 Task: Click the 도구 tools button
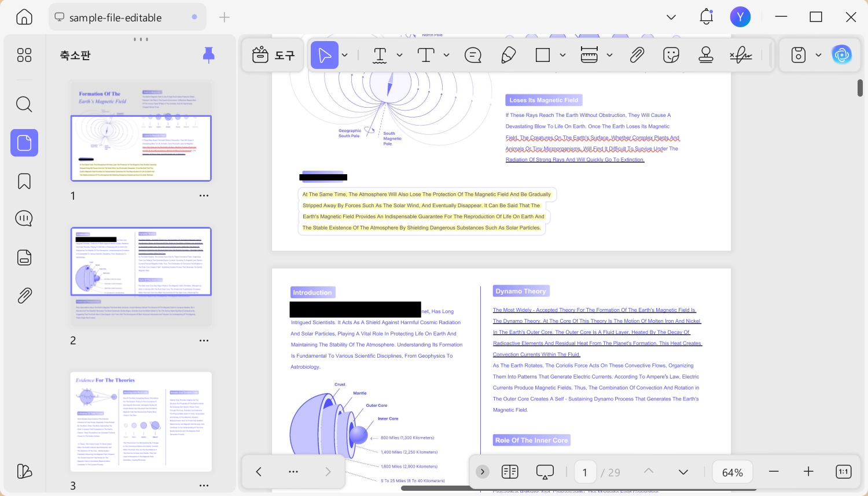tap(273, 55)
